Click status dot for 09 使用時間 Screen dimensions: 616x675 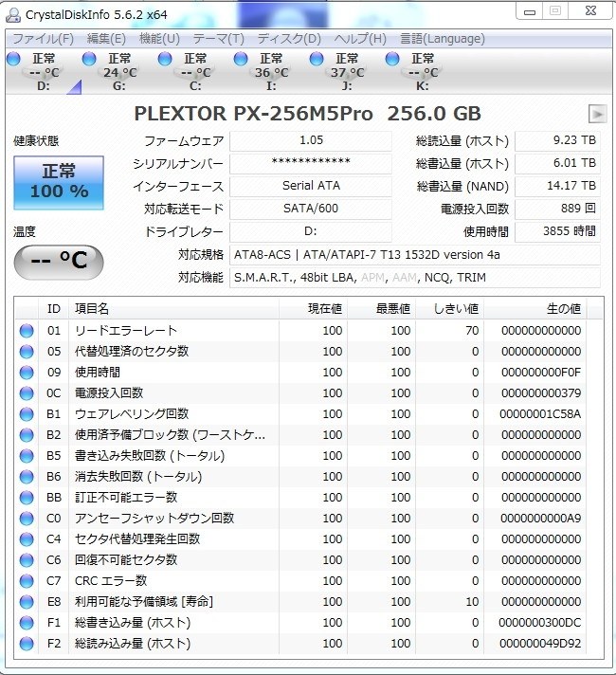pos(27,373)
